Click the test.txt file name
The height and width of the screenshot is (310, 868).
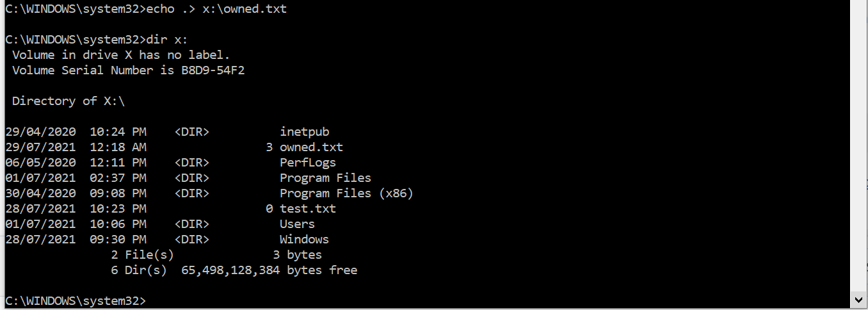click(308, 209)
